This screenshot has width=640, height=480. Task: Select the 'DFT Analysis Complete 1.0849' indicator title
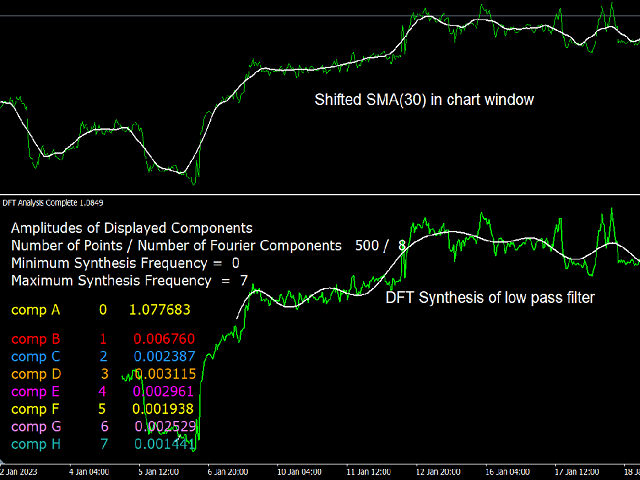[x=53, y=203]
